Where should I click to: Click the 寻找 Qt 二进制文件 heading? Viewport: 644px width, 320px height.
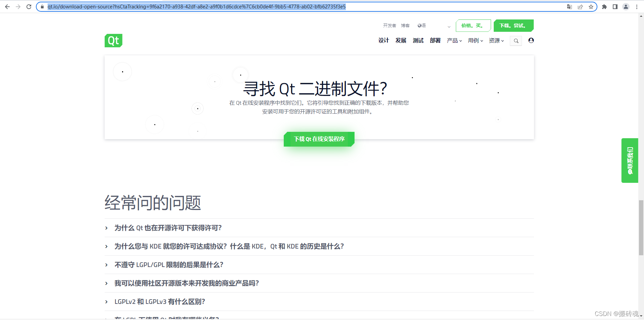(x=315, y=89)
